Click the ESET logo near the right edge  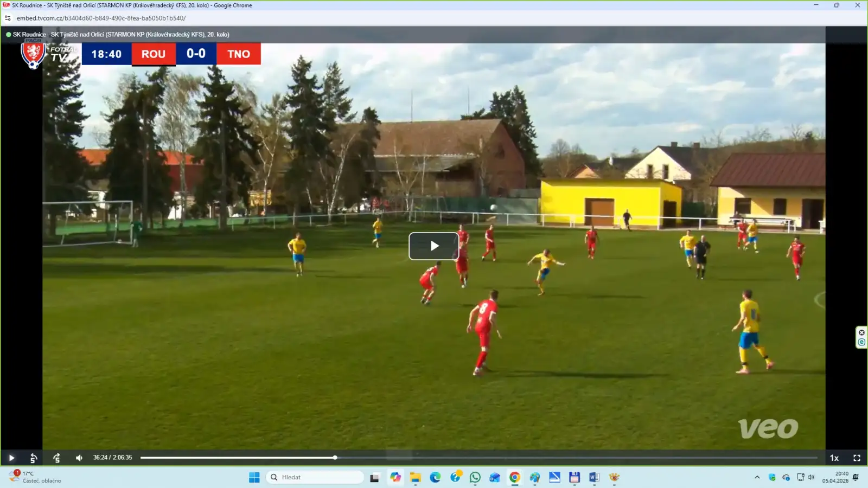tap(861, 341)
